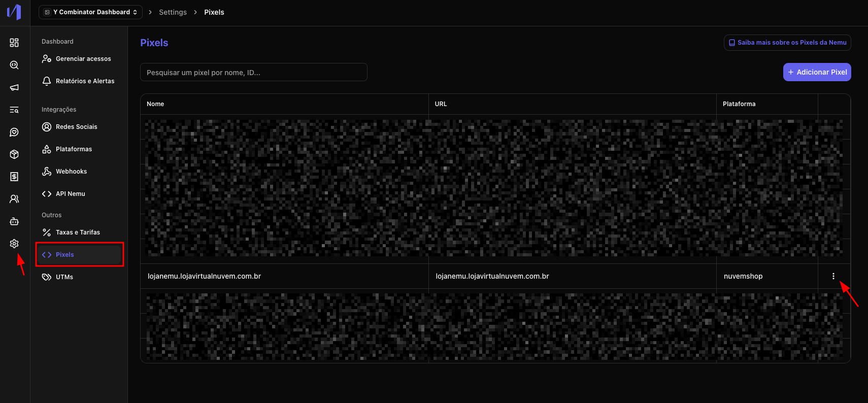The image size is (868, 403).
Task: Open the Webhooks page
Action: pyautogui.click(x=79, y=172)
